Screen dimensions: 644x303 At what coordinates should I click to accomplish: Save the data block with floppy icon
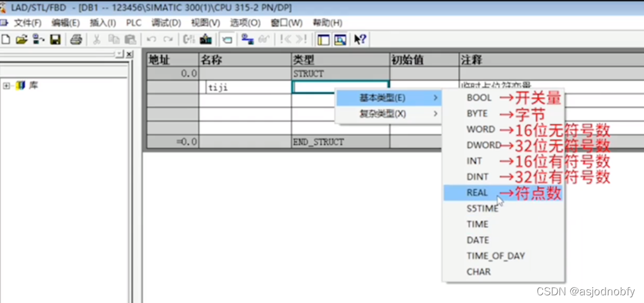(56, 40)
